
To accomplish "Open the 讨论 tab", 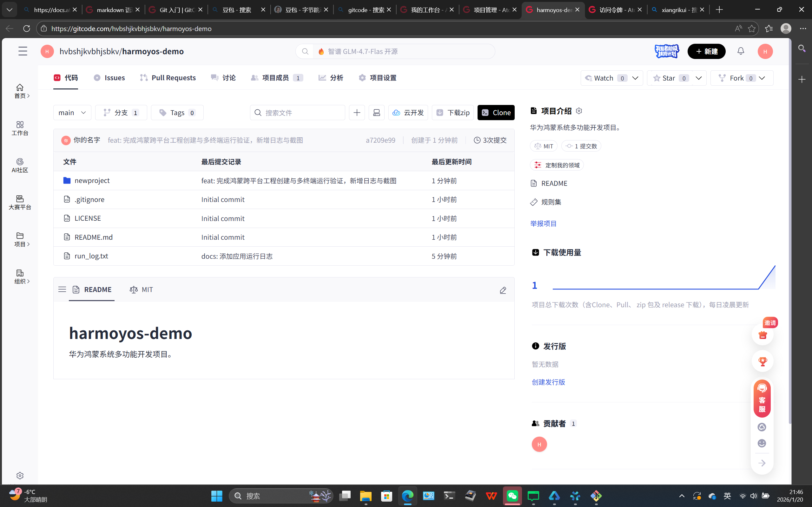I will pyautogui.click(x=223, y=78).
